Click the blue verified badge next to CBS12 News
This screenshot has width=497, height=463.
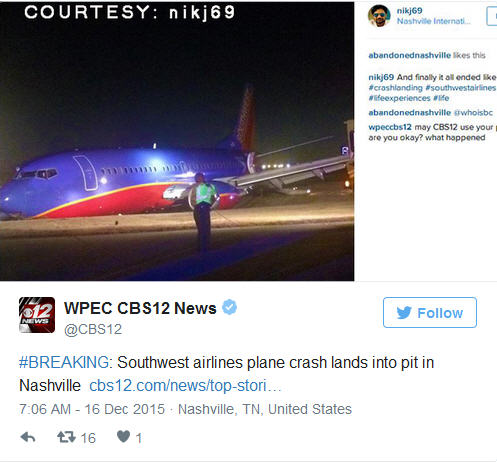pyautogui.click(x=229, y=307)
